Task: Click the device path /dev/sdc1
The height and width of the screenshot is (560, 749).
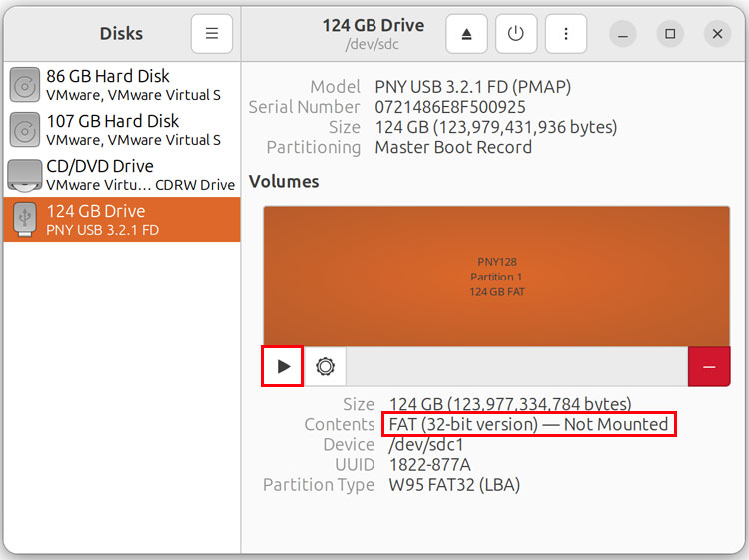Action: tap(426, 445)
